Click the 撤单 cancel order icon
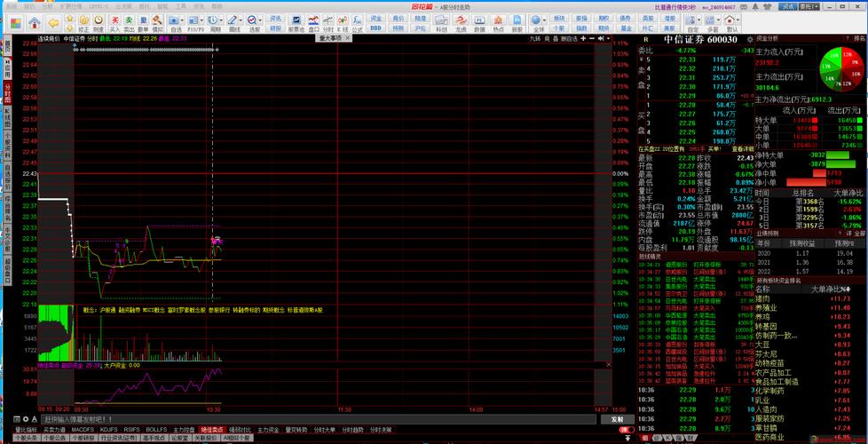The width and height of the screenshot is (868, 444). tap(143, 23)
